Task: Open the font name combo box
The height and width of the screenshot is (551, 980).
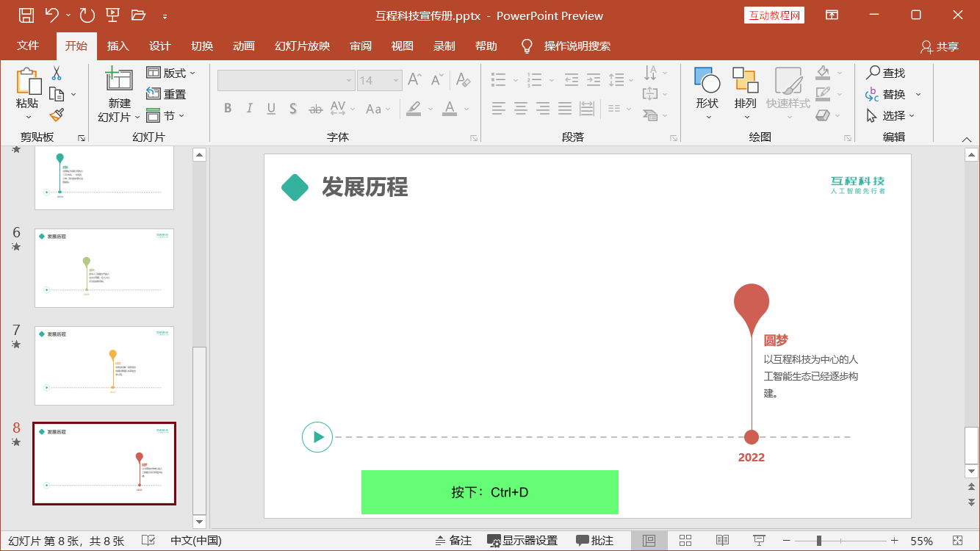Action: pyautogui.click(x=287, y=80)
